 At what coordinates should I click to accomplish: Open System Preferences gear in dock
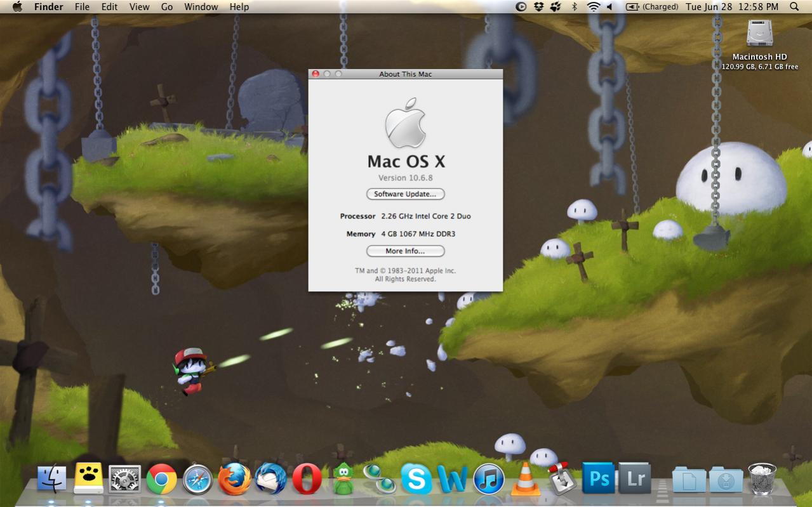click(x=124, y=479)
